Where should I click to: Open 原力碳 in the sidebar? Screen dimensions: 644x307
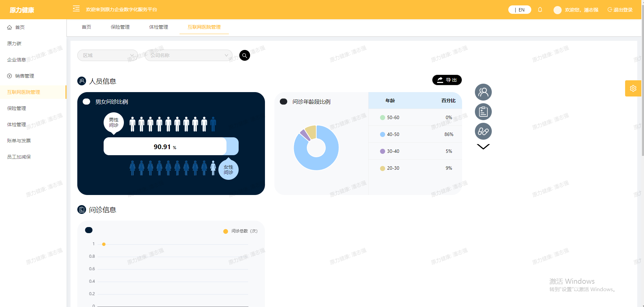point(33,44)
